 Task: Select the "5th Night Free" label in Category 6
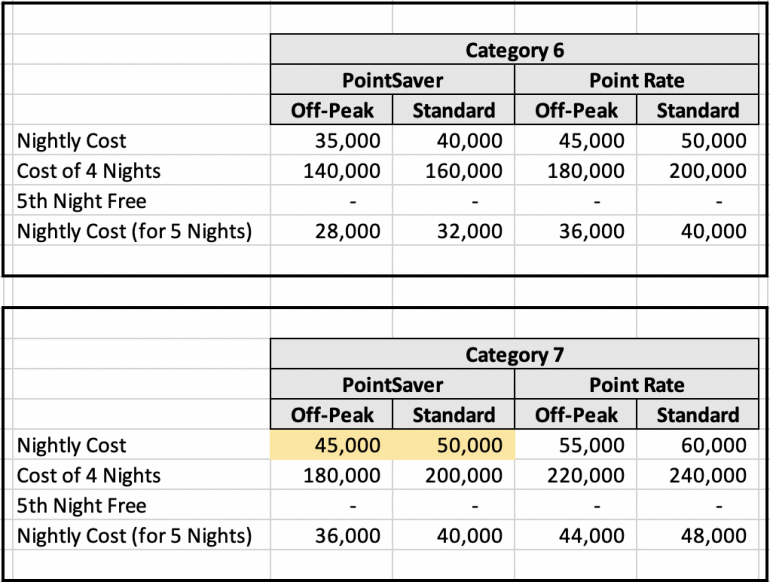click(x=82, y=202)
